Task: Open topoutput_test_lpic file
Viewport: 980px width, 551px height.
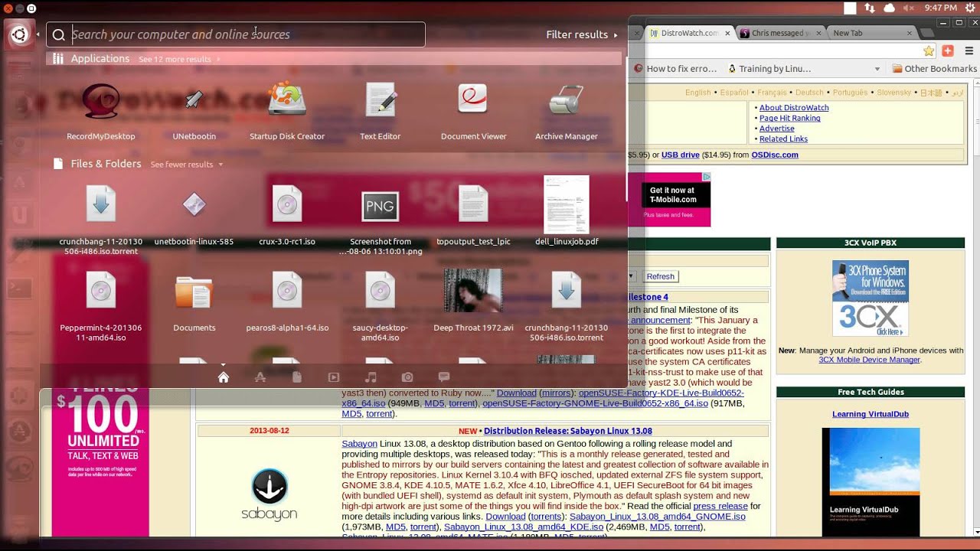Action: (x=473, y=205)
